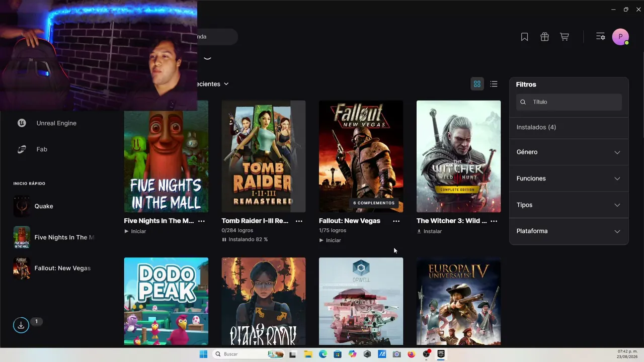644x362 pixels.
Task: Open the profile avatar P
Action: [x=620, y=37]
